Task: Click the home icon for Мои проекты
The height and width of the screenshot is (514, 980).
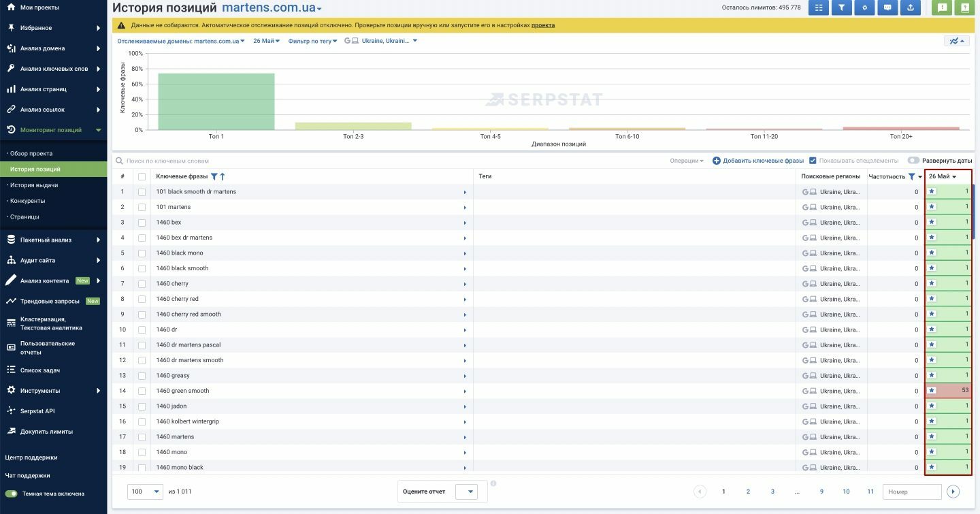Action: point(11,7)
